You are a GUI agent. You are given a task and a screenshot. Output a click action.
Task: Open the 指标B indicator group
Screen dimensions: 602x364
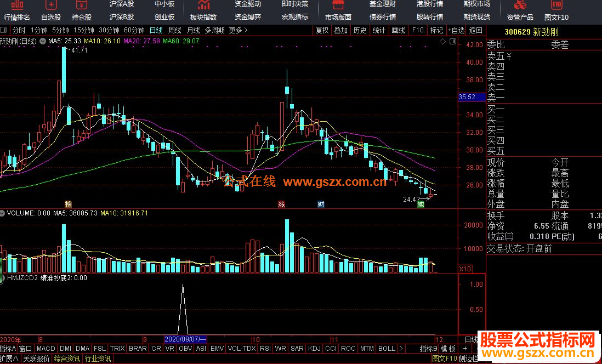point(428,349)
